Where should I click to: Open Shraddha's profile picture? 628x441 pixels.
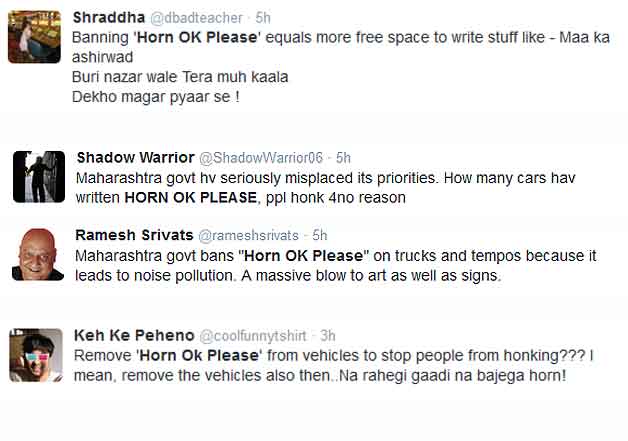point(34,37)
